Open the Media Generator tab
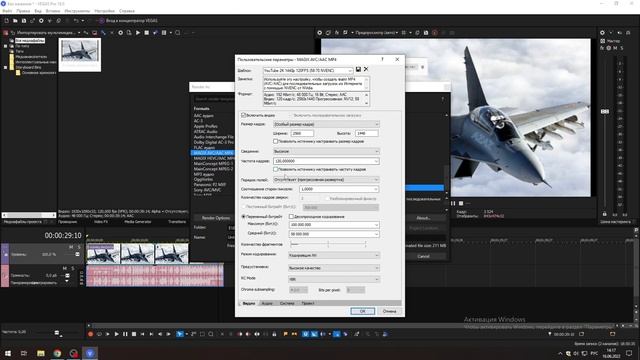The height and width of the screenshot is (360, 640). [138, 222]
